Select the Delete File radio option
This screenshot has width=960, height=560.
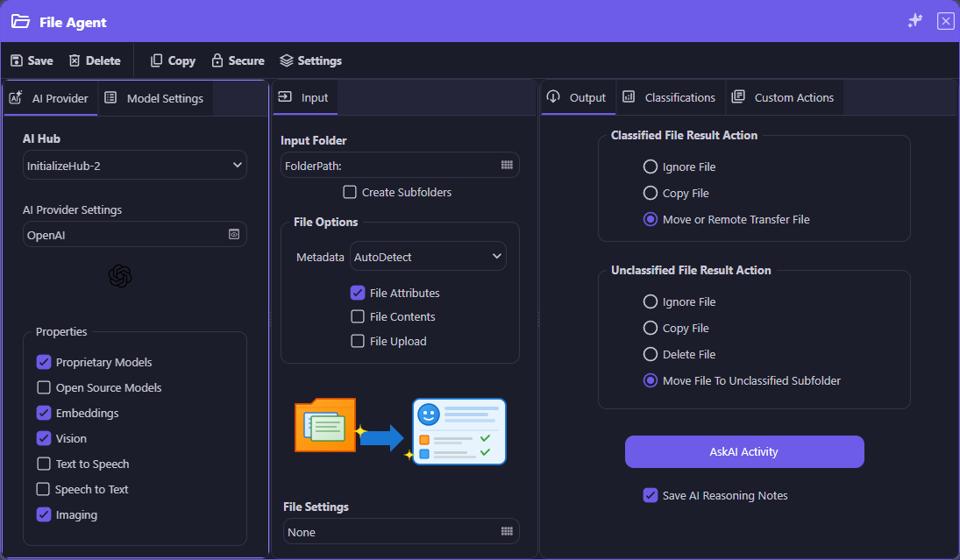[651, 354]
